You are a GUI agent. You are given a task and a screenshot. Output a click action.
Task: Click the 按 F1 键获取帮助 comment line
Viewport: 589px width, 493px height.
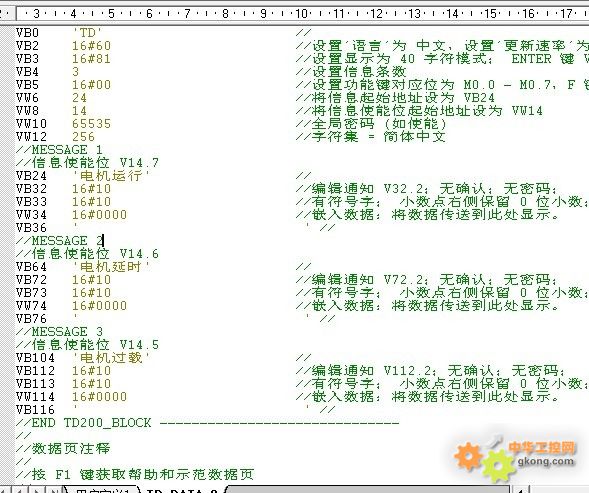[x=135, y=474]
